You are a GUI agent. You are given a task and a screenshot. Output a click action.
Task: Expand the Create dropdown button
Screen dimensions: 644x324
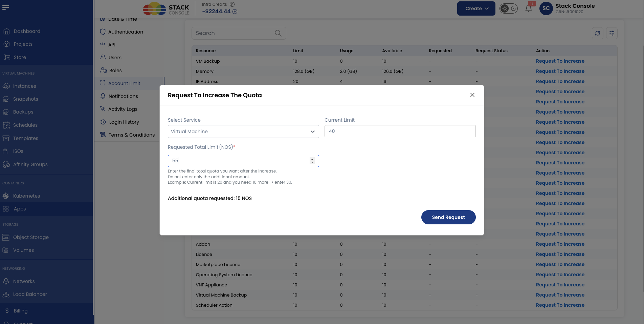coord(476,8)
